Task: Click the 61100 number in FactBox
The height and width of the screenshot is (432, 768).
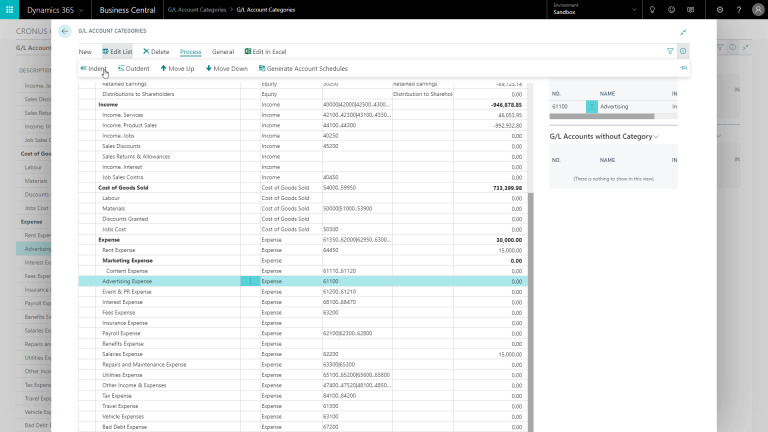Action: click(560, 106)
